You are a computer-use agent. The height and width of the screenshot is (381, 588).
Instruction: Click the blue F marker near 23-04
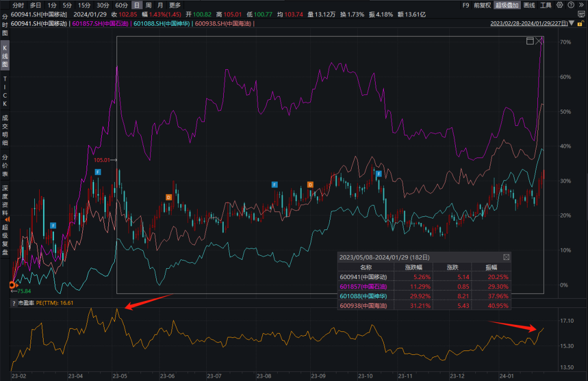(x=98, y=172)
